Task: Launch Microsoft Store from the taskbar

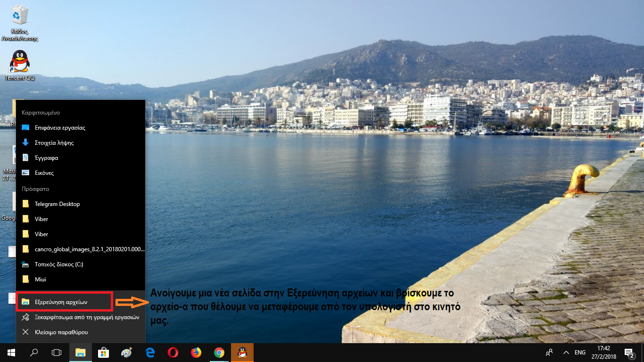Action: (x=103, y=352)
